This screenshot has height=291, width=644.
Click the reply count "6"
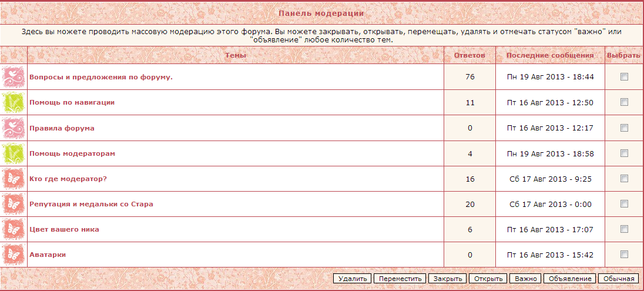click(x=470, y=230)
